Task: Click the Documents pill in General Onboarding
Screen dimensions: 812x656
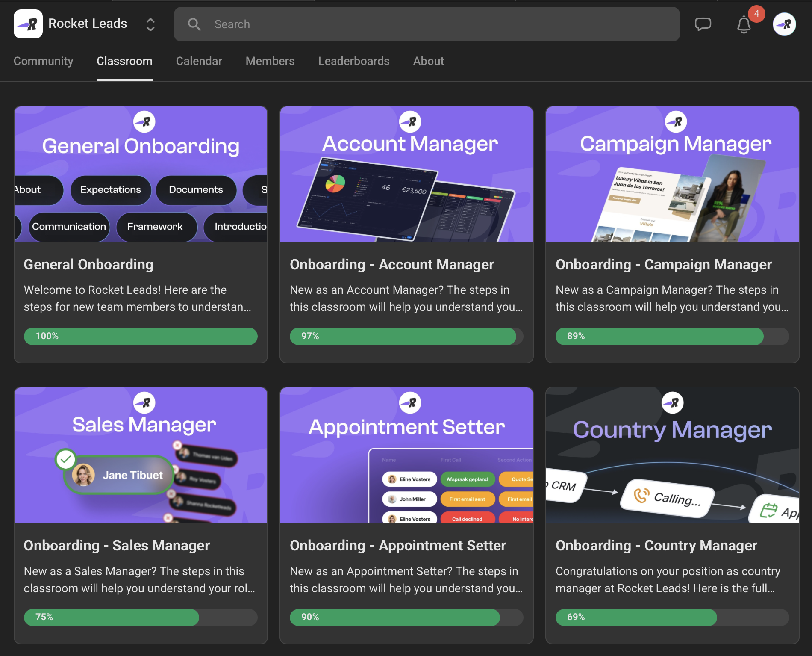Action: [196, 190]
